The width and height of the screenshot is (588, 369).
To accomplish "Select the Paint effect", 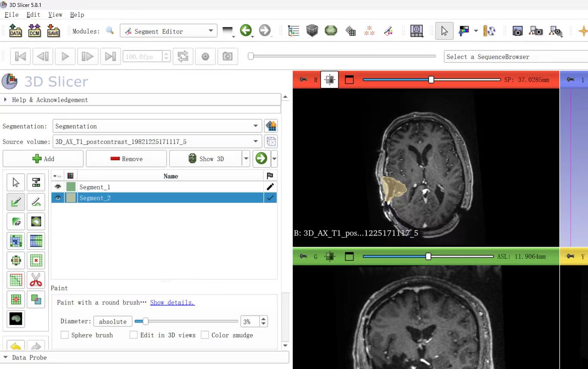I will click(x=16, y=202).
